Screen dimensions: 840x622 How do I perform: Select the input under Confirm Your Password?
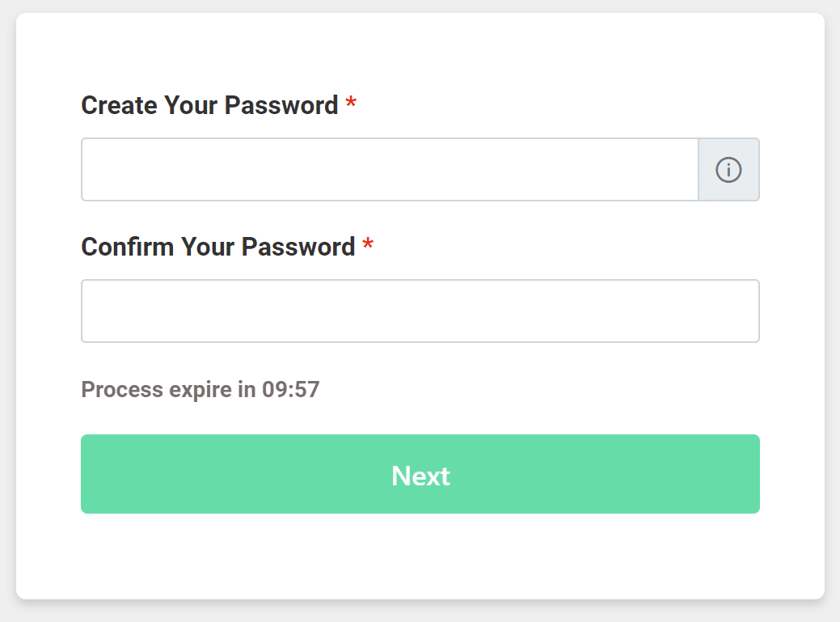420,311
